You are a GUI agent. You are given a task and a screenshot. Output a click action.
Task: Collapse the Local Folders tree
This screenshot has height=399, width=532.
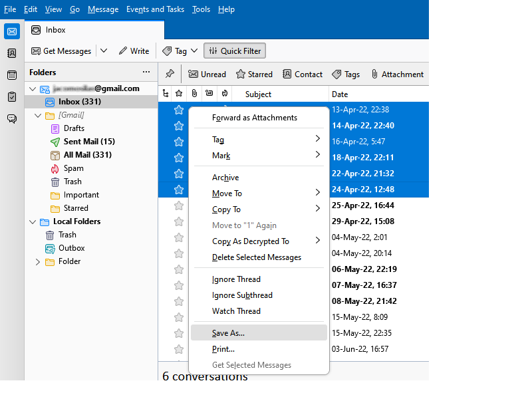tap(33, 222)
